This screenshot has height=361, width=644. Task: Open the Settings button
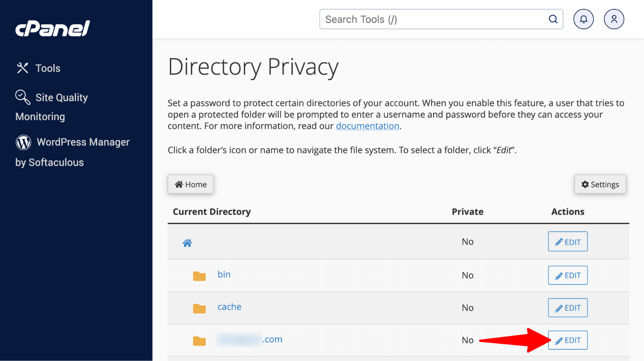click(600, 185)
